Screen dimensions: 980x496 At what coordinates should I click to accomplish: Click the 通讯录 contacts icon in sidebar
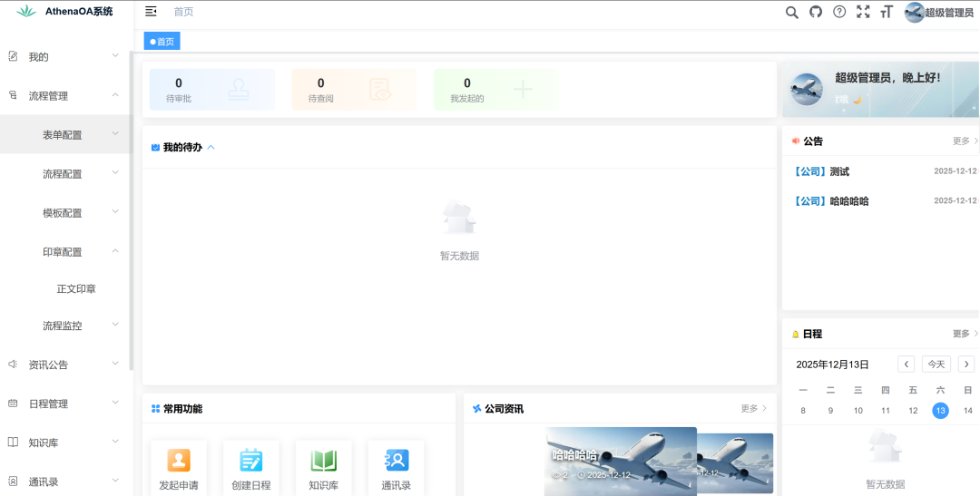pyautogui.click(x=13, y=481)
